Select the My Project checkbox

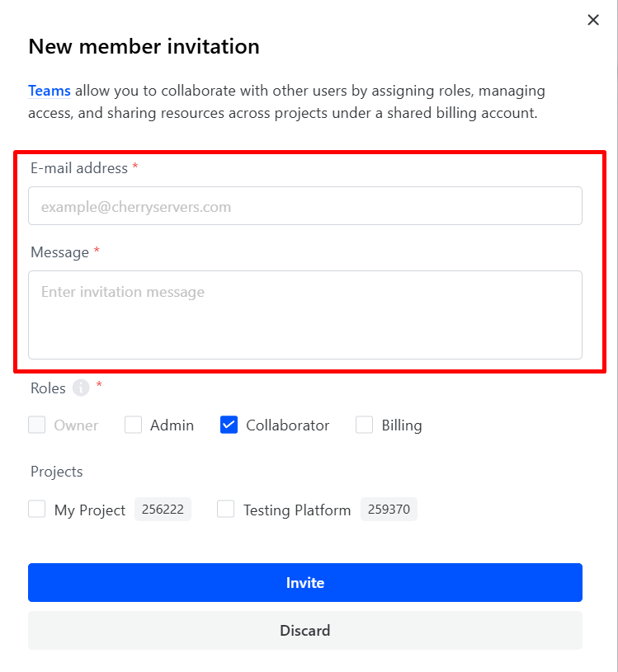(37, 510)
